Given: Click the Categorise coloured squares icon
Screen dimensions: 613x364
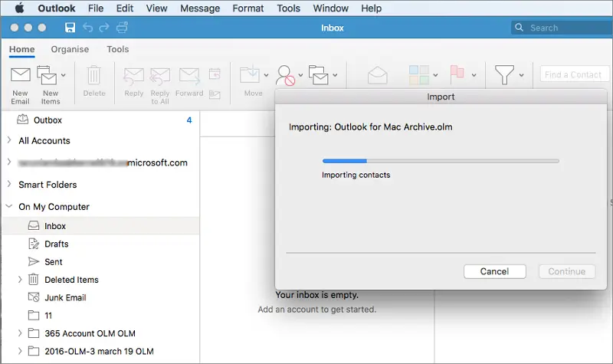Looking at the screenshot, I should tap(418, 75).
